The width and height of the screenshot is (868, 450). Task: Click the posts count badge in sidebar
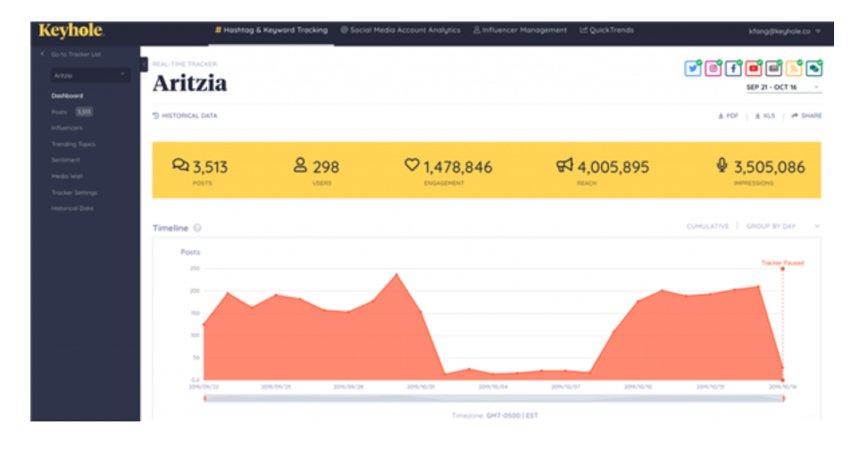pos(84,112)
